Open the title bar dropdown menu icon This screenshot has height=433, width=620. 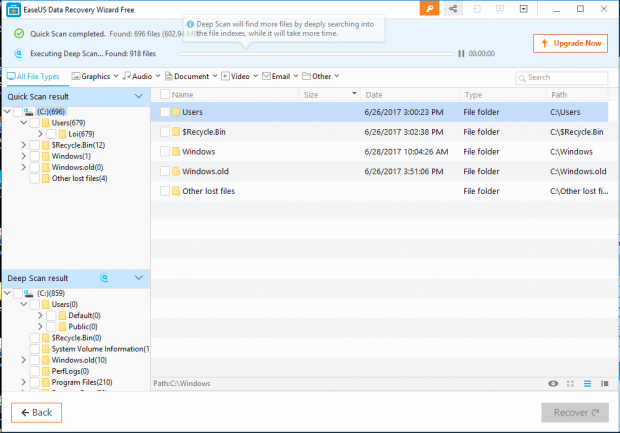522,9
